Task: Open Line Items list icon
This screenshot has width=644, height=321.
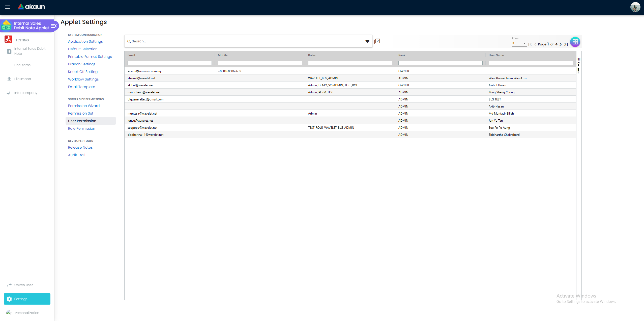Action: (9, 65)
